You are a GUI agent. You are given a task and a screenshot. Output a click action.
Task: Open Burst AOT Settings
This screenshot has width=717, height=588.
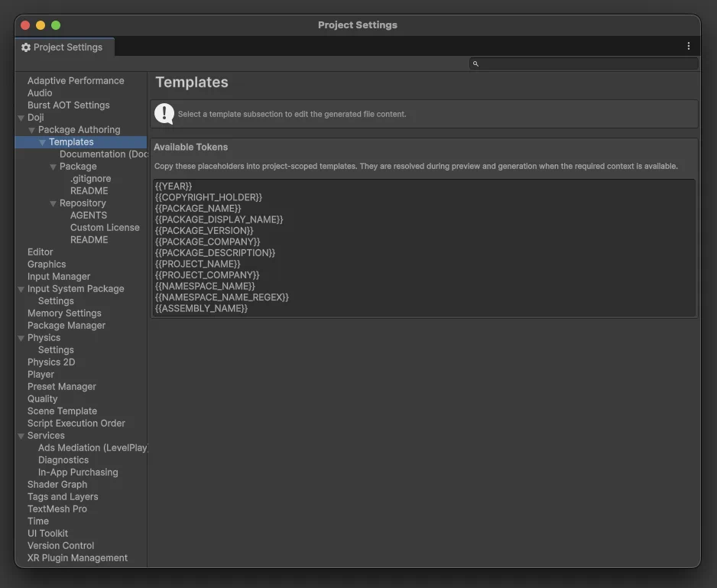(69, 106)
